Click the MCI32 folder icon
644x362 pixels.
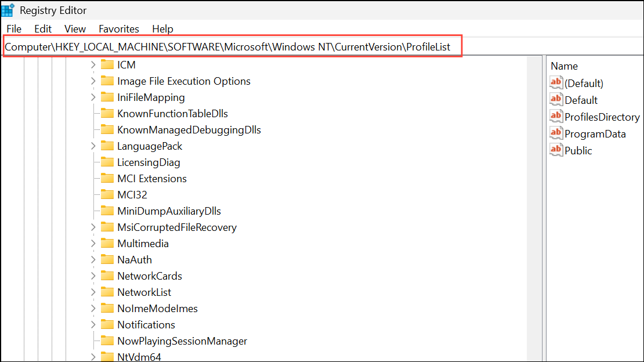[107, 194]
